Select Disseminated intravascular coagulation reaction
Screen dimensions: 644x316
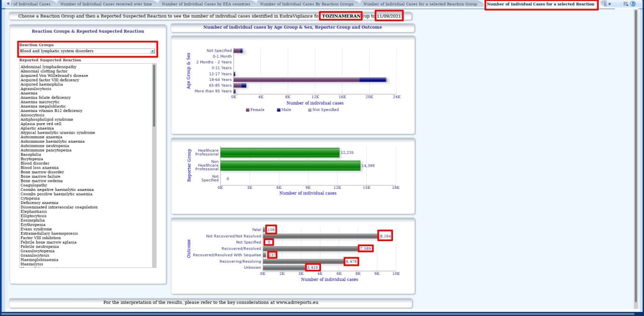[x=59, y=207]
